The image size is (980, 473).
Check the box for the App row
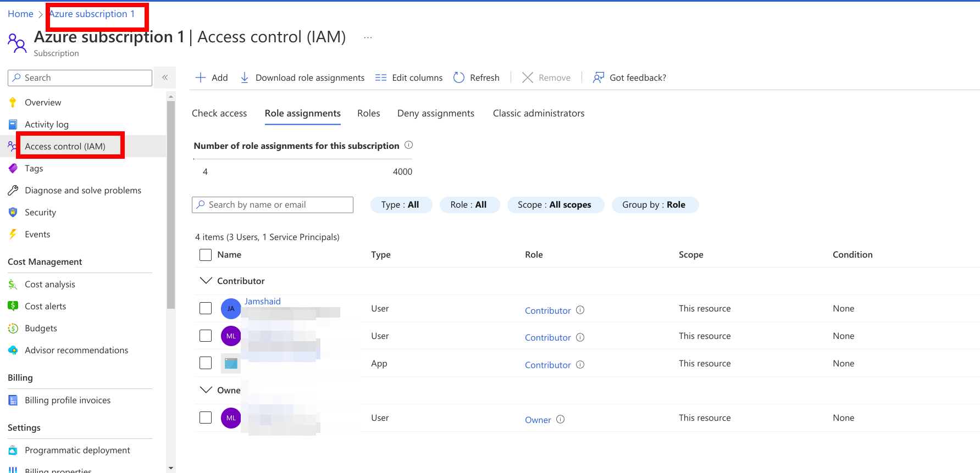pyautogui.click(x=206, y=363)
